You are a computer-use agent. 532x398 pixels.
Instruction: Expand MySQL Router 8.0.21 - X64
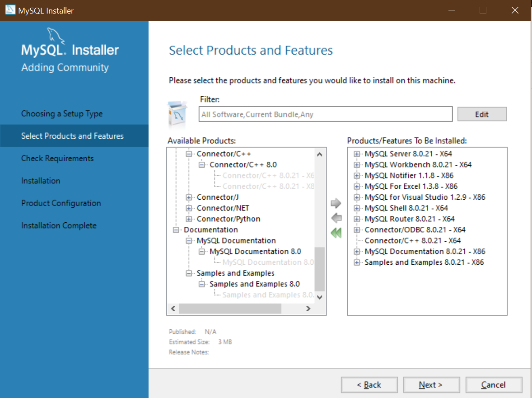tap(357, 219)
